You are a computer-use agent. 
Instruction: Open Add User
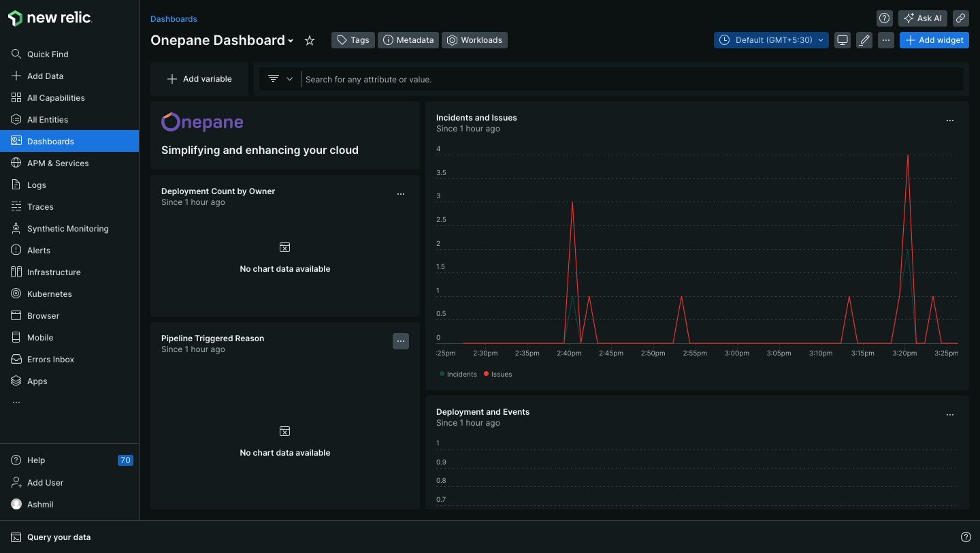(69, 483)
